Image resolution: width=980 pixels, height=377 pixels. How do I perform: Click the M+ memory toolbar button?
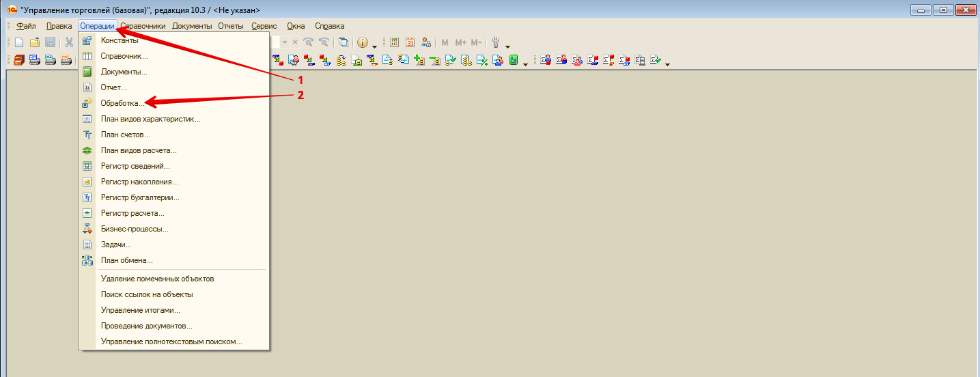tap(460, 42)
